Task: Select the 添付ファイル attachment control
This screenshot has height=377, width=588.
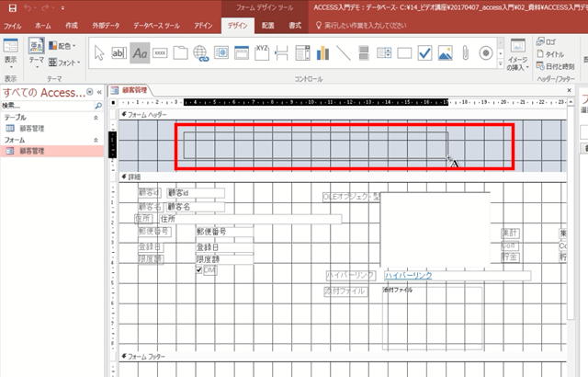Action: (x=433, y=318)
